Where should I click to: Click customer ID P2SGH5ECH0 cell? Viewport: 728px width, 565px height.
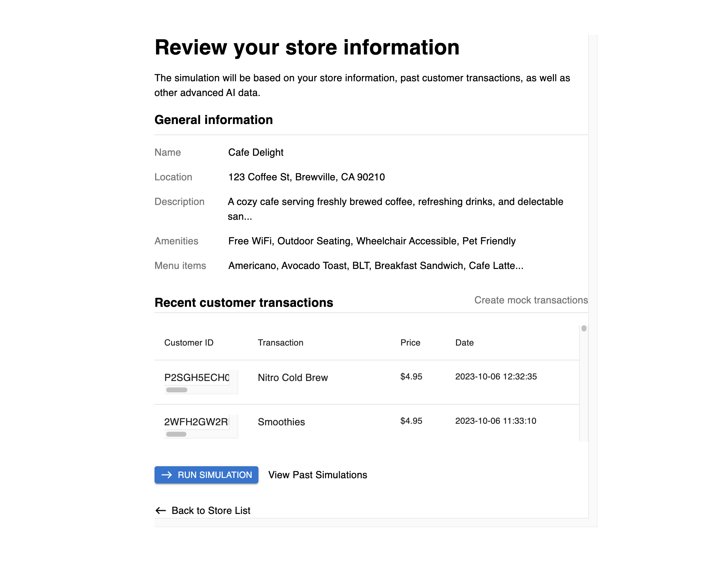click(197, 378)
